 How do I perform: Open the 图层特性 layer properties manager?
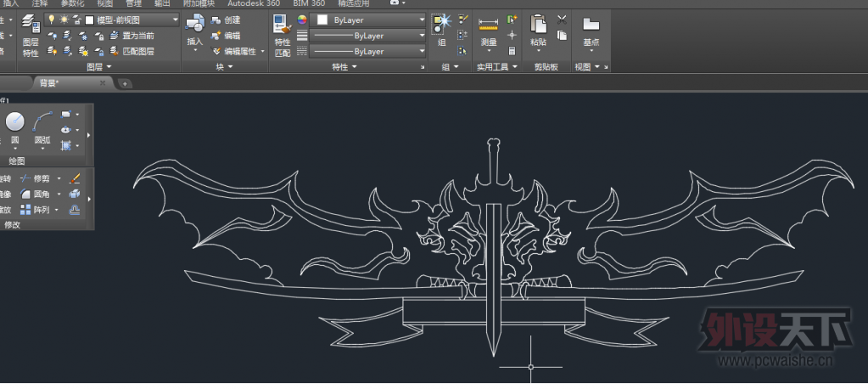31,36
